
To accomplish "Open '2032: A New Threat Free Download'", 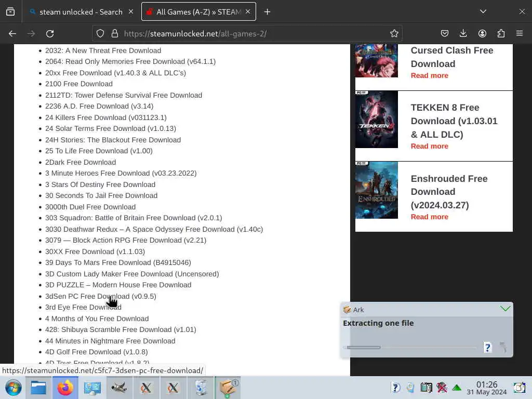I will click(x=103, y=50).
